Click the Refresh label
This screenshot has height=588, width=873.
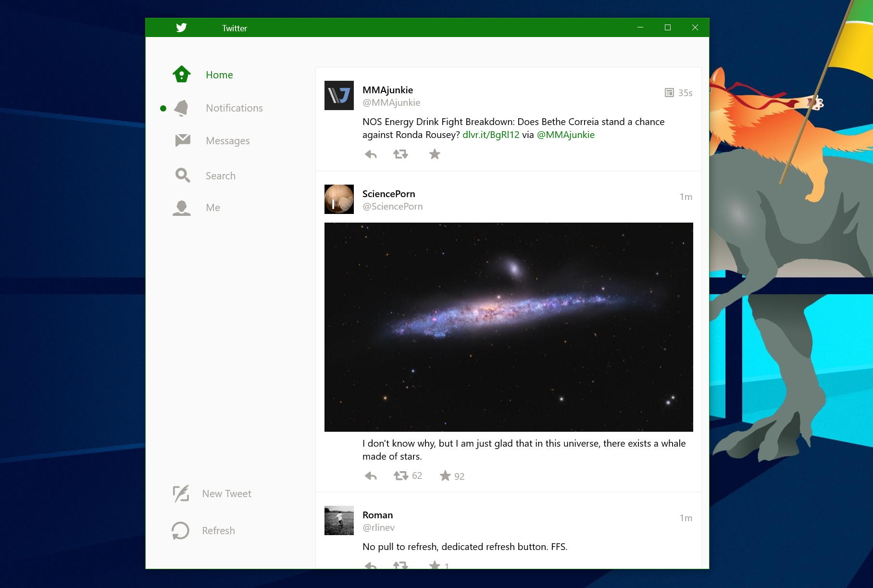(x=218, y=531)
